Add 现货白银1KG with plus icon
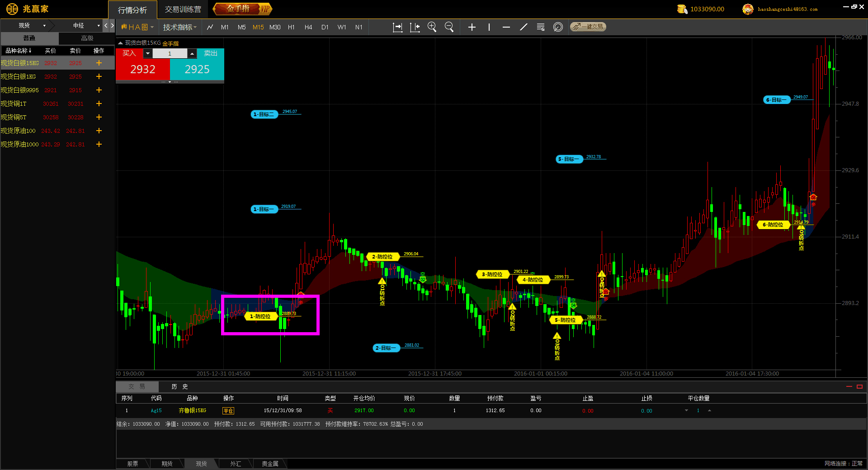 pos(99,76)
